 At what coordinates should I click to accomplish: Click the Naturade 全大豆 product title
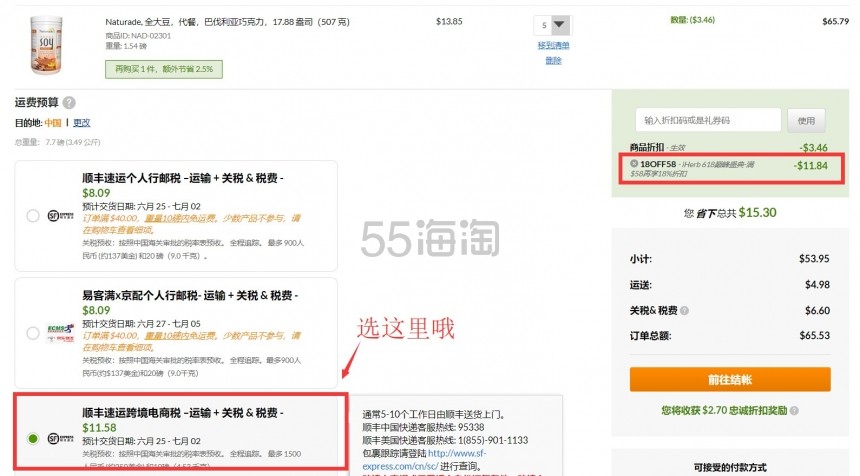click(x=228, y=22)
